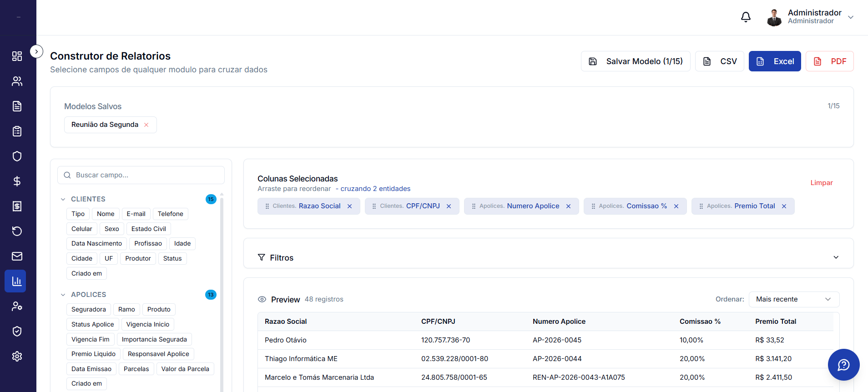
Task: Toggle the Importancia Segurada field chip
Action: coord(154,339)
